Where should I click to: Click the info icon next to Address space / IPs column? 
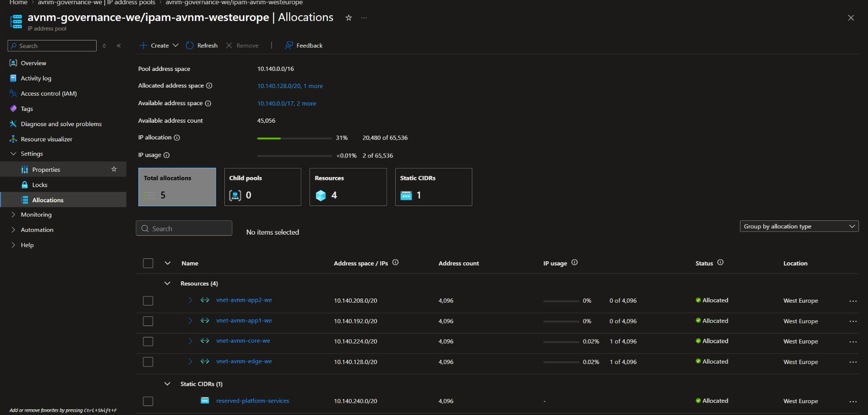(x=395, y=262)
